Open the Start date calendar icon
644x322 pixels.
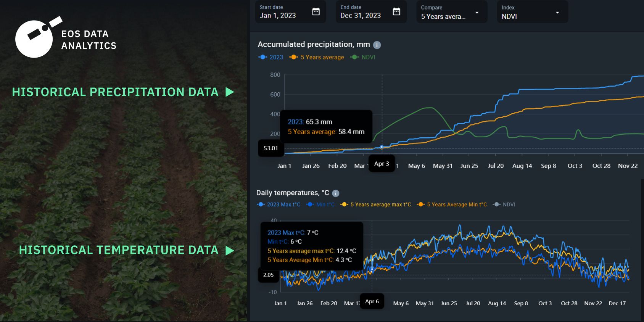click(x=316, y=12)
